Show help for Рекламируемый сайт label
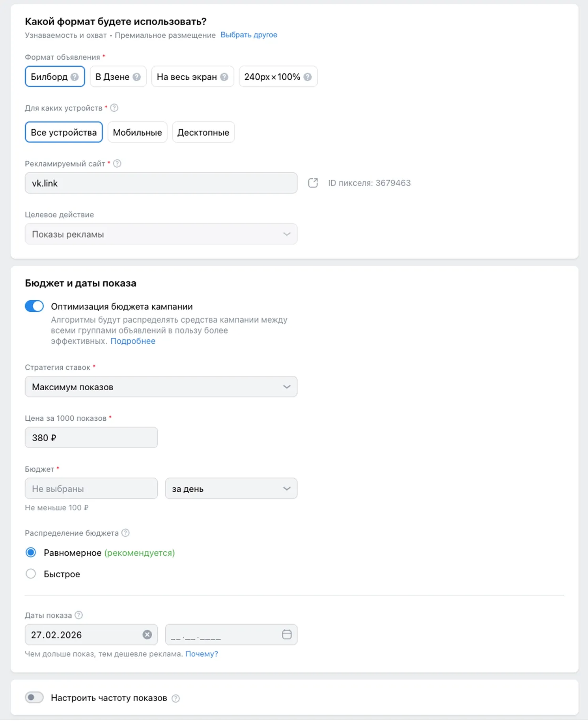The width and height of the screenshot is (588, 721). click(x=117, y=164)
